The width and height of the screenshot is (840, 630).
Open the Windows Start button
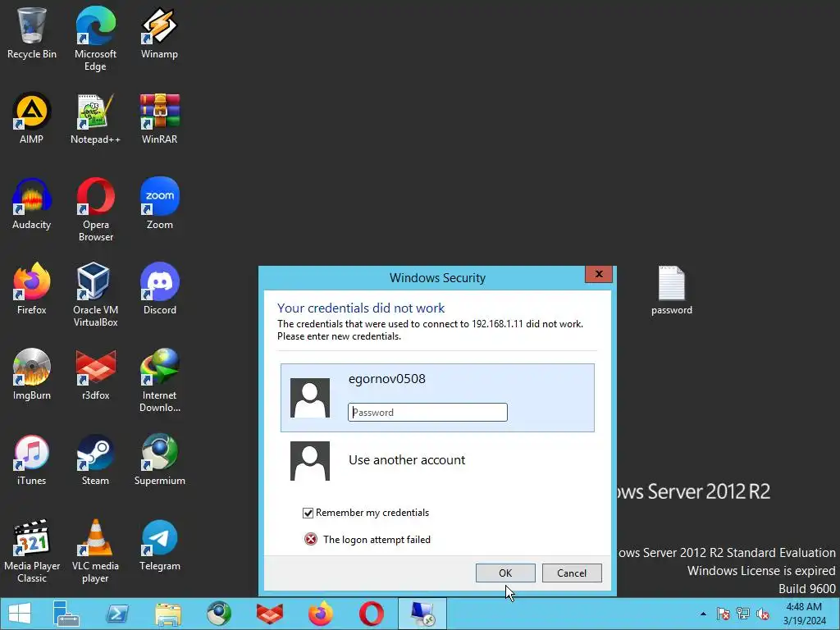[x=20, y=614]
